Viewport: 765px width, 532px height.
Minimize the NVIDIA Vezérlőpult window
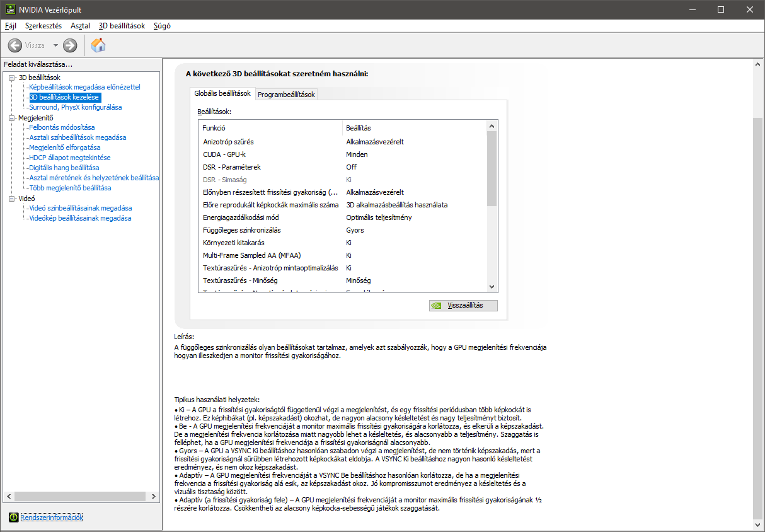pyautogui.click(x=692, y=9)
